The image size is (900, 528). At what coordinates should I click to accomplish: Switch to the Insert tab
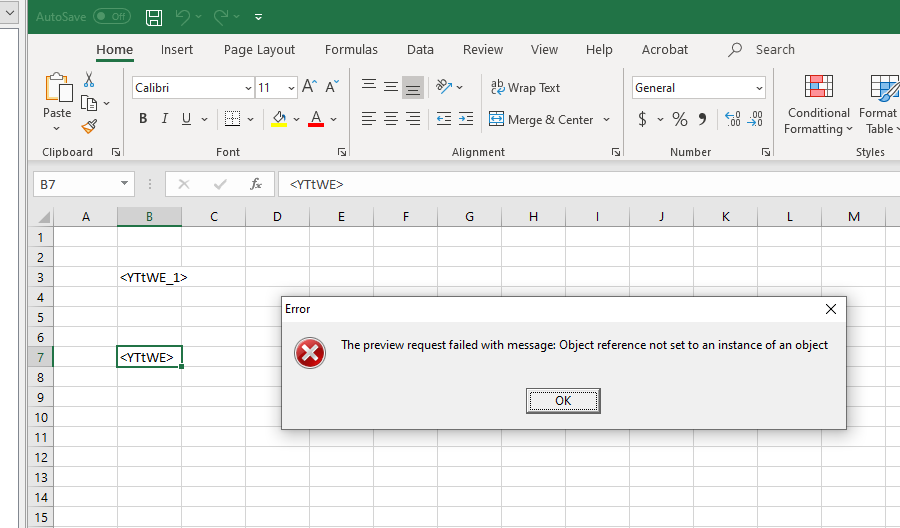point(177,50)
